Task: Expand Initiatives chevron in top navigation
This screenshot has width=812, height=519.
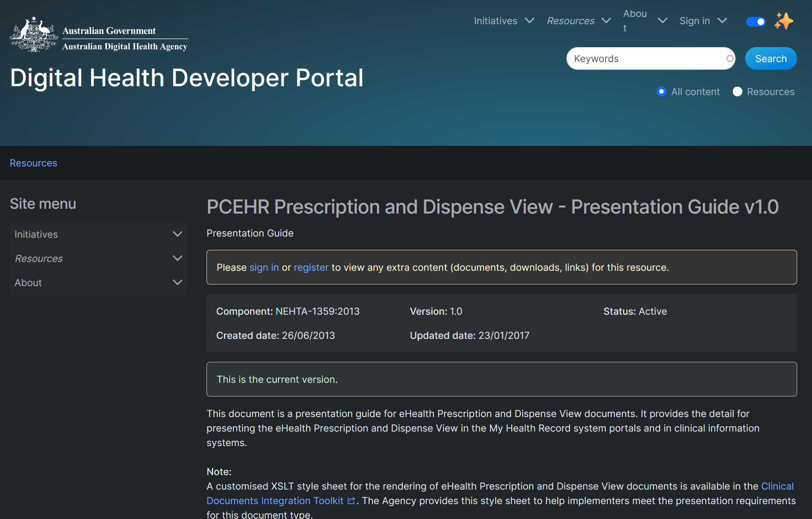Action: (x=530, y=21)
